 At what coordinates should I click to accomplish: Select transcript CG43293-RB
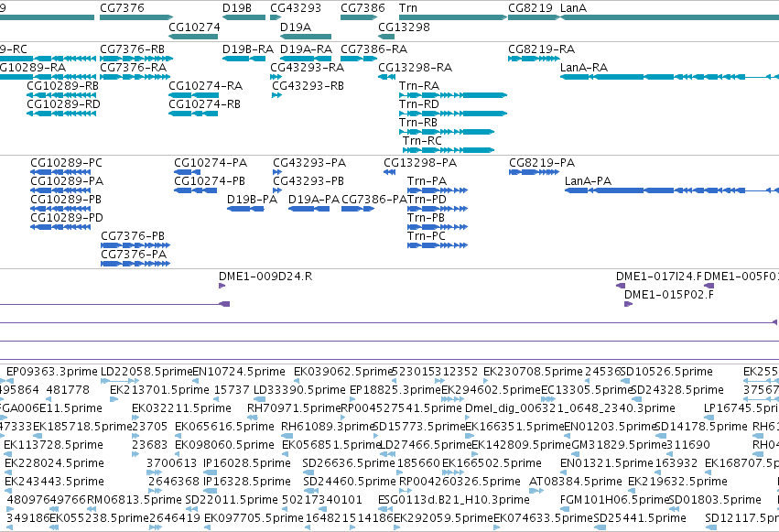308,86
